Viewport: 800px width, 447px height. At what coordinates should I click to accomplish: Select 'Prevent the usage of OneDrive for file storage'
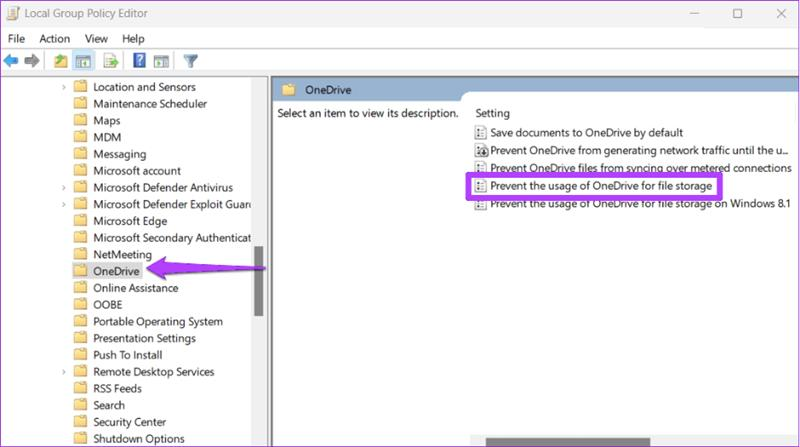[x=601, y=186]
